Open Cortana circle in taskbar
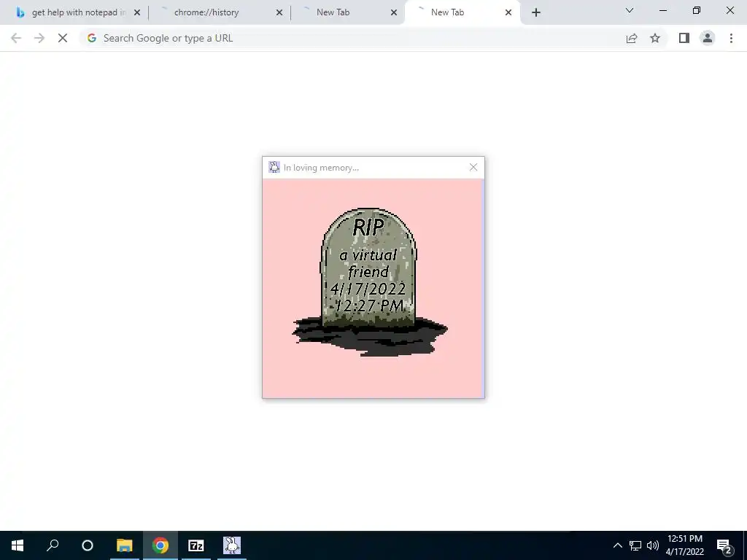The image size is (747, 560). (88, 545)
